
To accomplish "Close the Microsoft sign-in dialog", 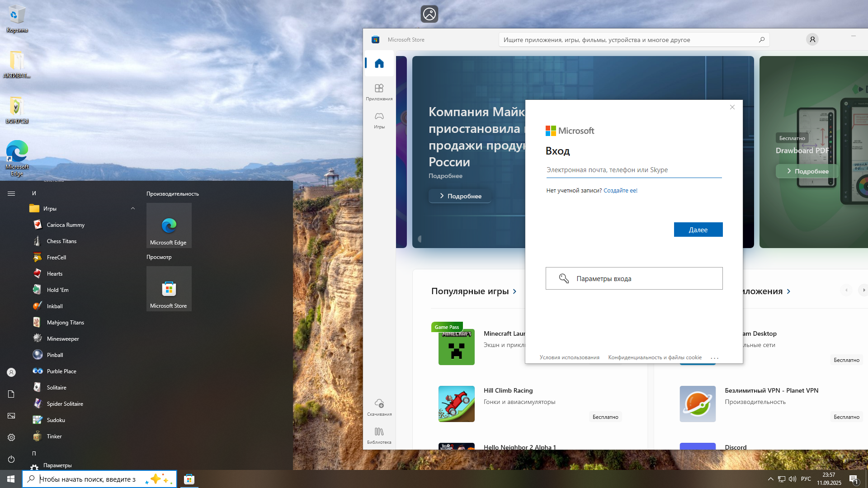I will 732,107.
